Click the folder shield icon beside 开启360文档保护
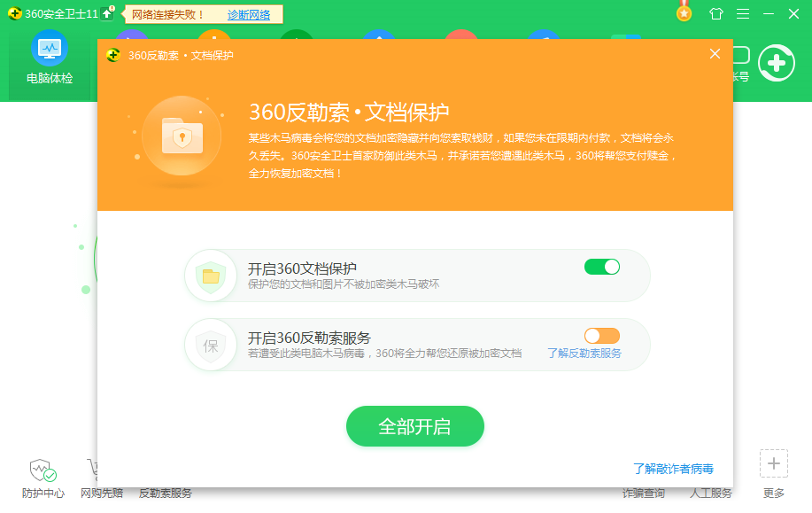 coord(211,276)
